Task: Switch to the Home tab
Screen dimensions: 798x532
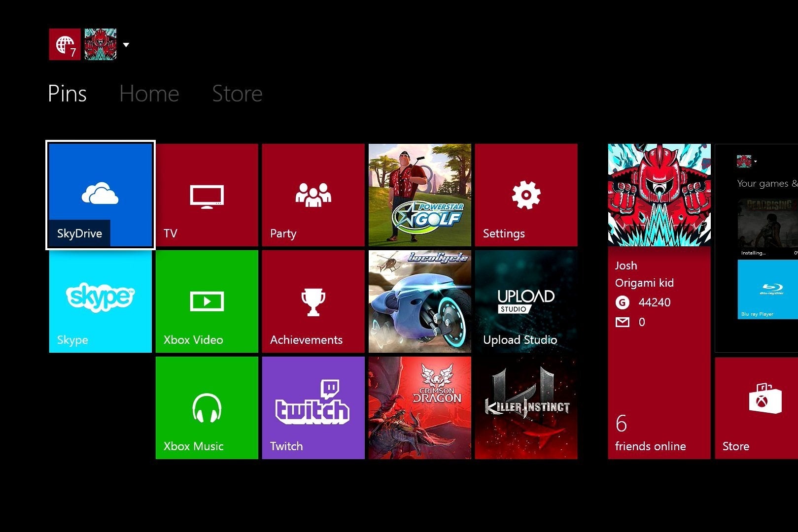Action: (x=148, y=93)
